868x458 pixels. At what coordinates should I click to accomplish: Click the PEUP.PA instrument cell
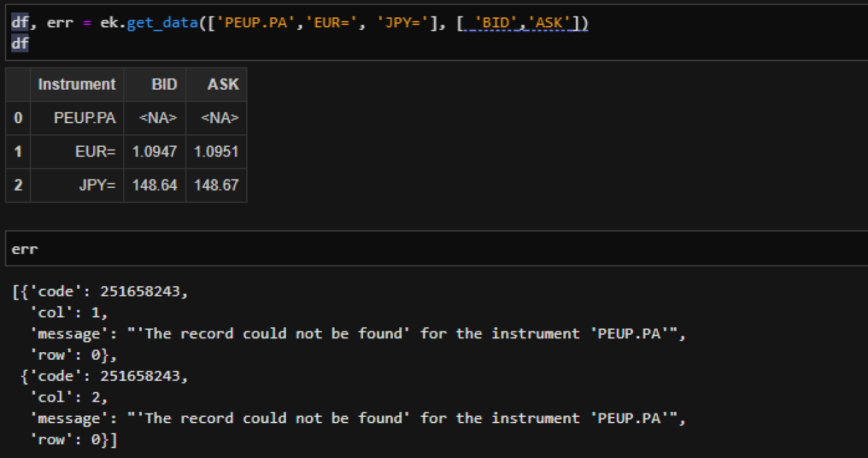coord(85,118)
